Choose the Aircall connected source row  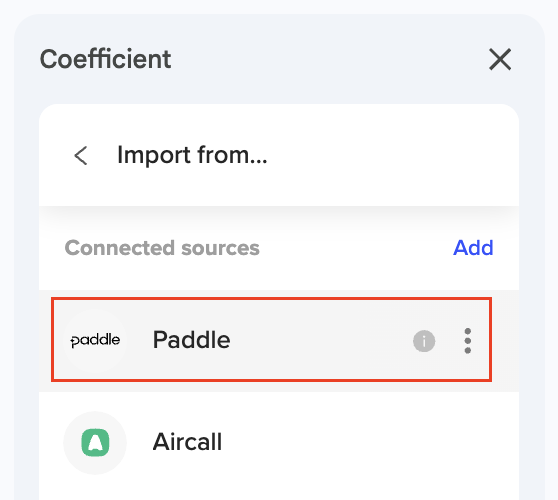tap(279, 443)
